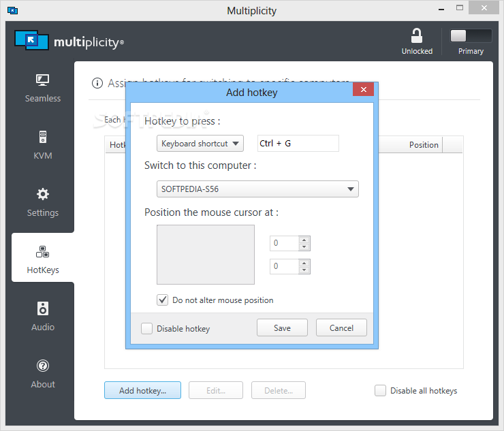Screen dimensions: 504x431
Task: Increase the first cursor coordinate value
Action: [304, 240]
